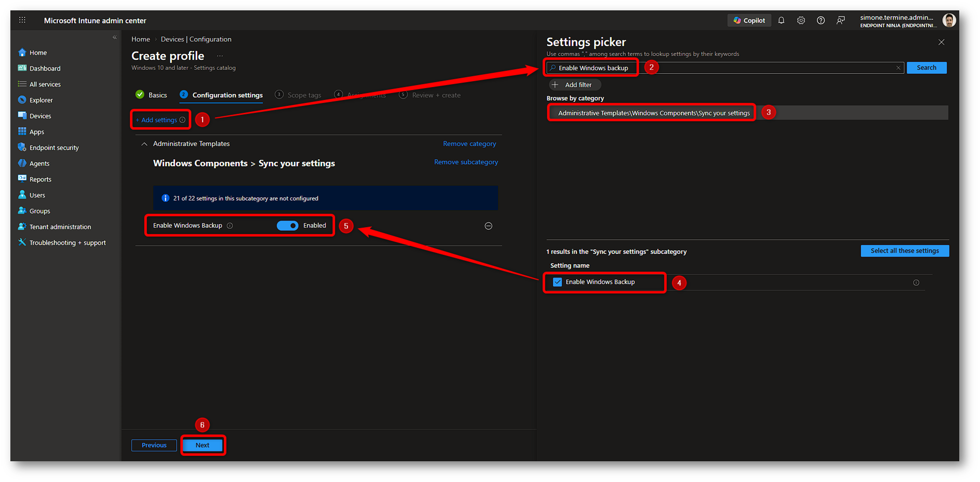Follow the Devices | Configuration breadcrumb
The height and width of the screenshot is (482, 980).
(x=196, y=39)
